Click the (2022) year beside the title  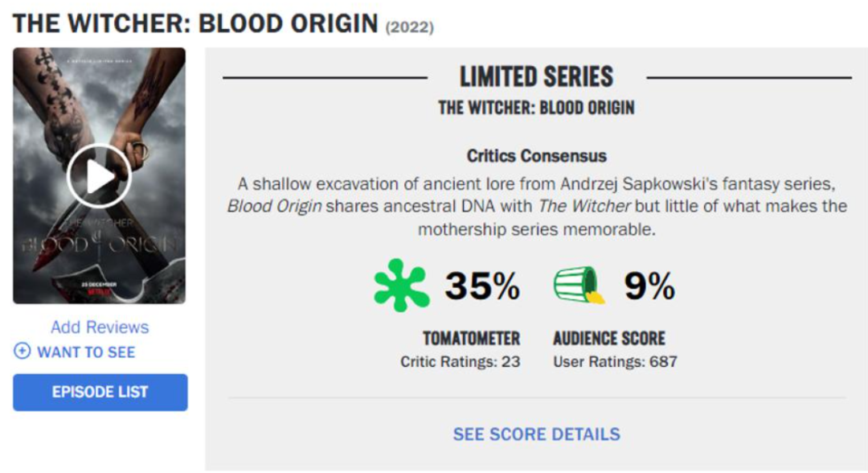410,27
